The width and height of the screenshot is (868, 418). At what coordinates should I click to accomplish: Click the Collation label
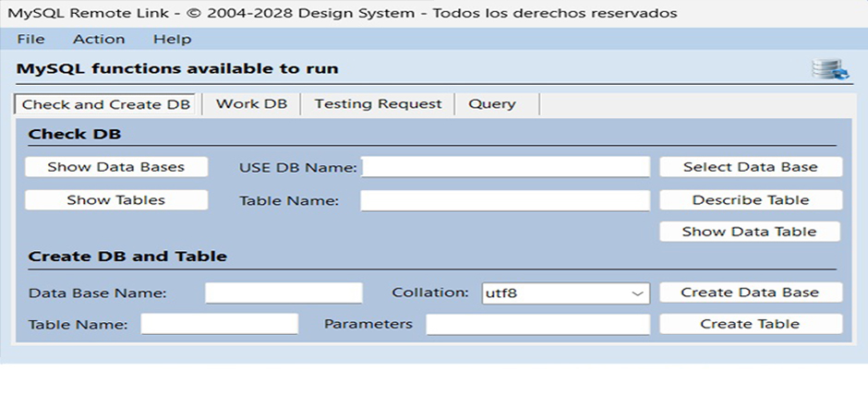point(430,293)
